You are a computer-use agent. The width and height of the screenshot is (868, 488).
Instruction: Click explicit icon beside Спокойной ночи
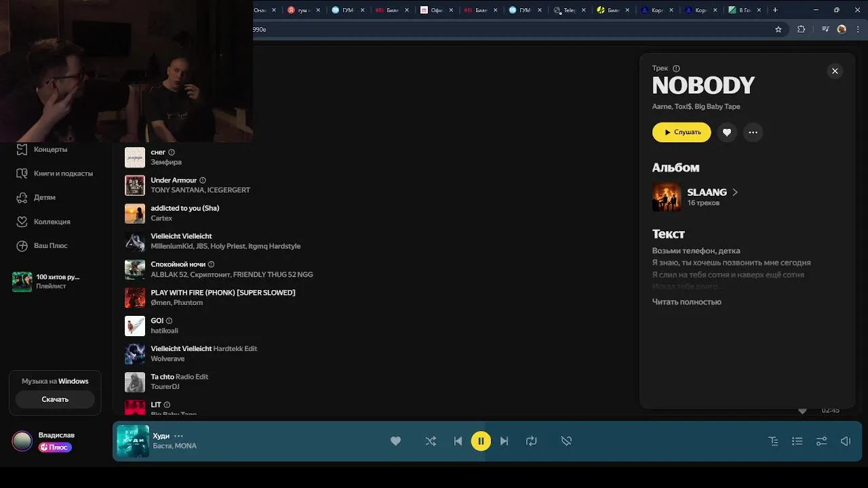tap(211, 264)
